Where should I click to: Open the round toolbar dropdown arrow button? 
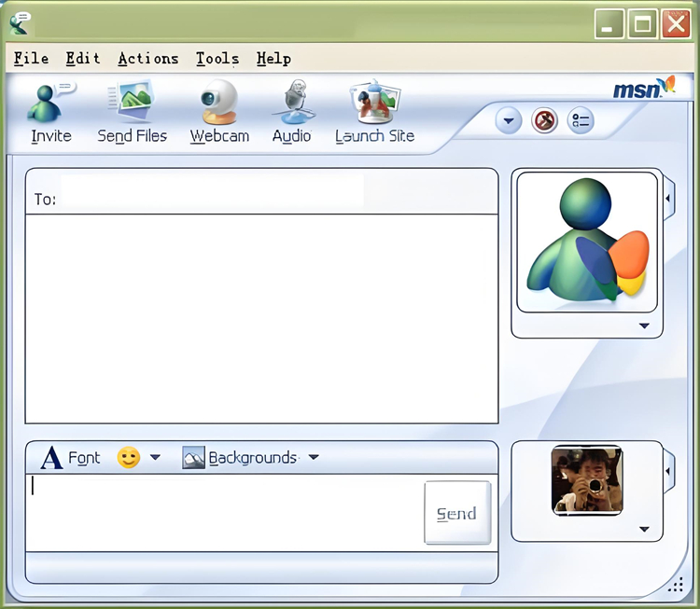(x=509, y=120)
